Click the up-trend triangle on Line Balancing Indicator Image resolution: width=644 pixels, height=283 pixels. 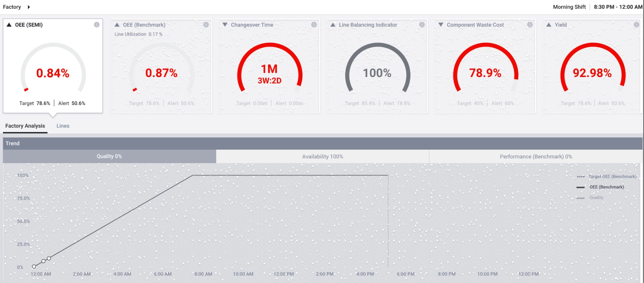click(333, 25)
